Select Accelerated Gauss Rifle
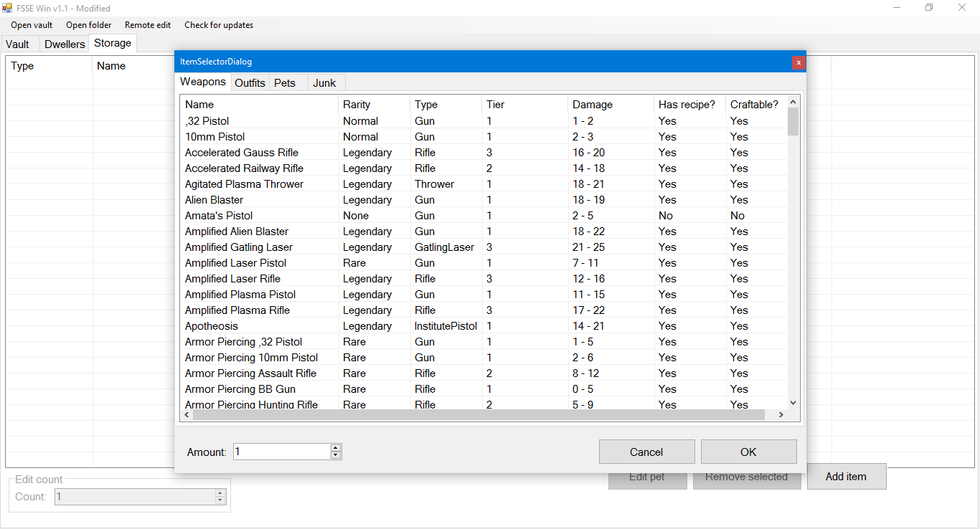 click(x=484, y=153)
